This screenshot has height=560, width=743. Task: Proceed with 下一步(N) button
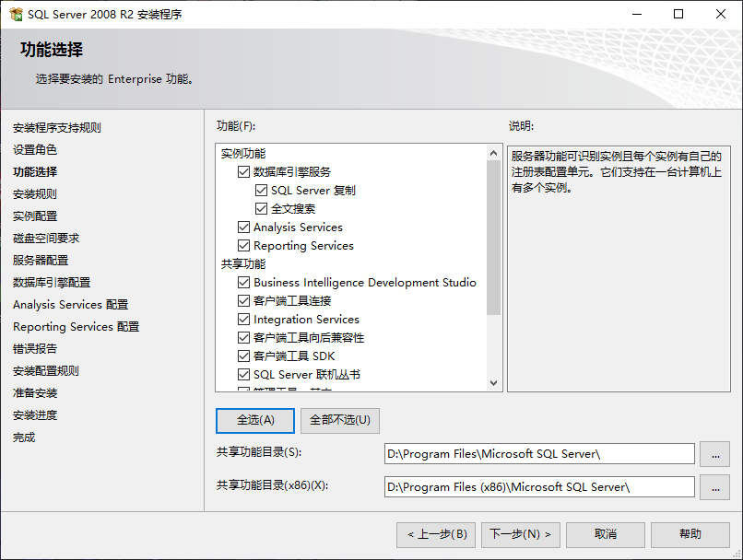(521, 535)
